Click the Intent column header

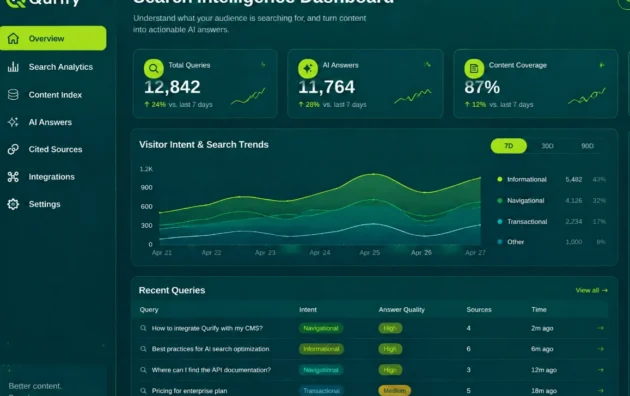(308, 310)
